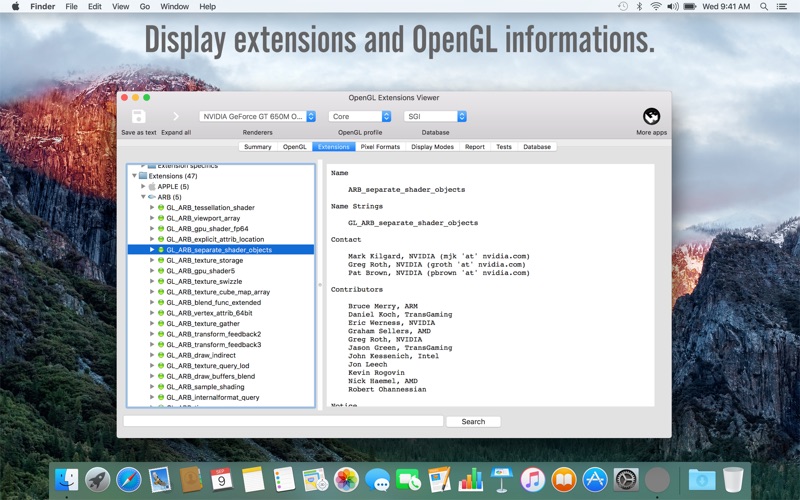
Task: Open the Renderers dropdown NVIDIA GeForce GT 650M
Action: (257, 116)
